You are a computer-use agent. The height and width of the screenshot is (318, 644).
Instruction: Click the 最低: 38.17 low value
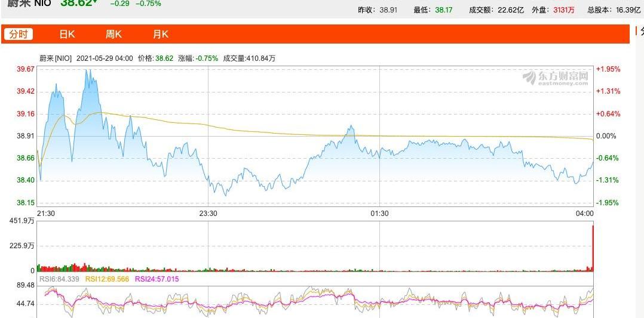(x=433, y=10)
